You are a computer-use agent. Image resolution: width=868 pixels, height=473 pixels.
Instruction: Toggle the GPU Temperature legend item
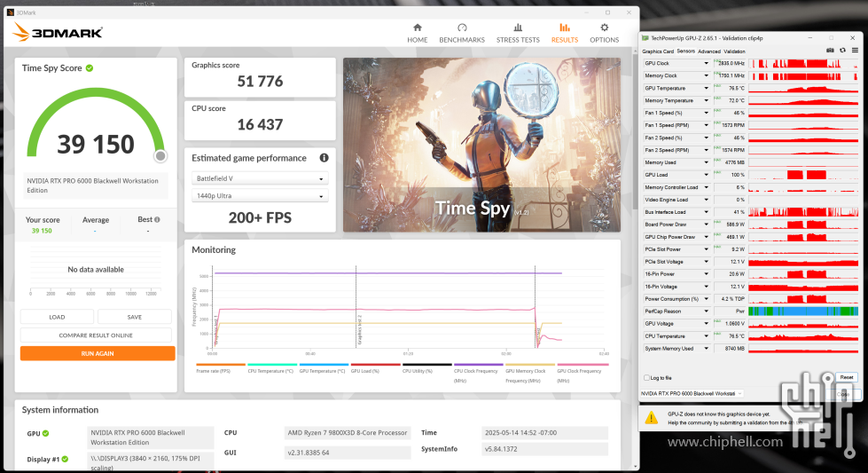click(x=324, y=367)
